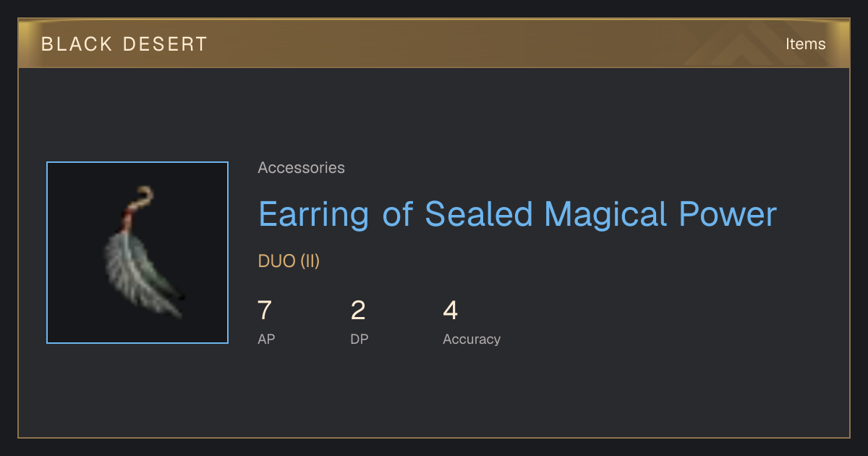Image resolution: width=868 pixels, height=456 pixels.
Task: Open the Items link in the header
Action: (x=805, y=44)
